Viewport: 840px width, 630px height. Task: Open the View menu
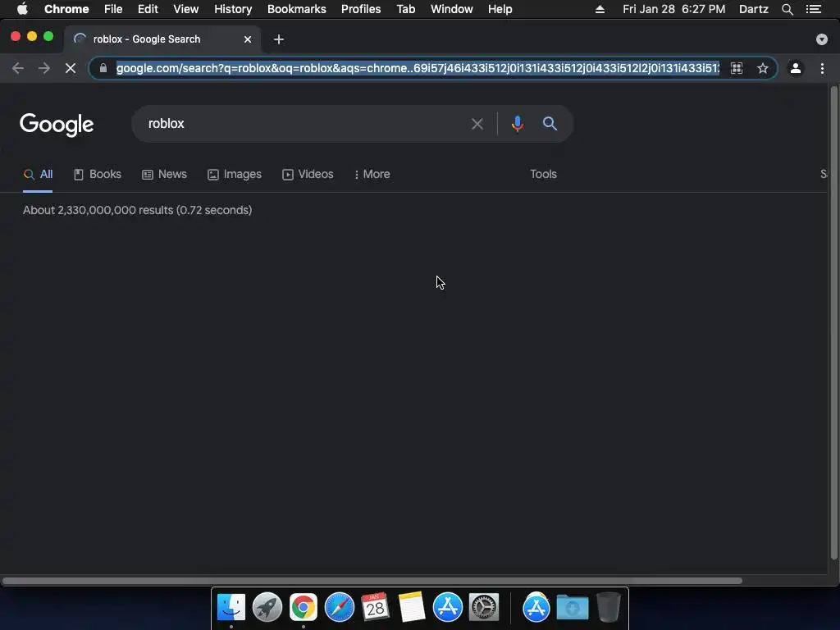[186, 9]
